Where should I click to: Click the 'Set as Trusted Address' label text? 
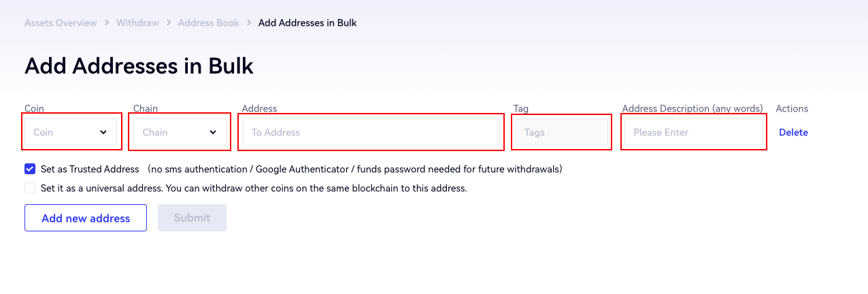coord(90,169)
